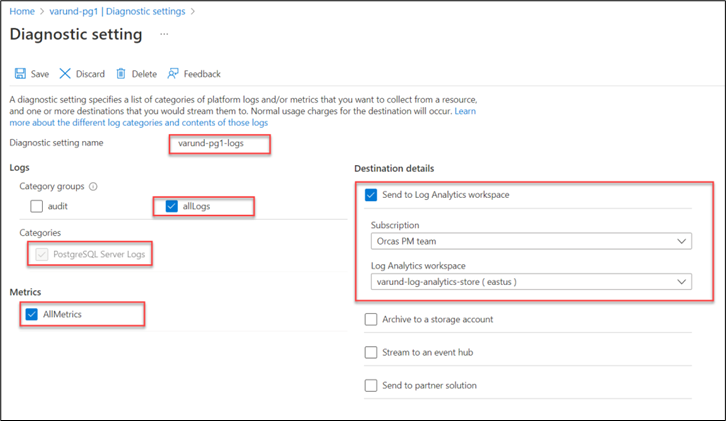
Task: Click the Discard X icon
Action: pos(65,73)
